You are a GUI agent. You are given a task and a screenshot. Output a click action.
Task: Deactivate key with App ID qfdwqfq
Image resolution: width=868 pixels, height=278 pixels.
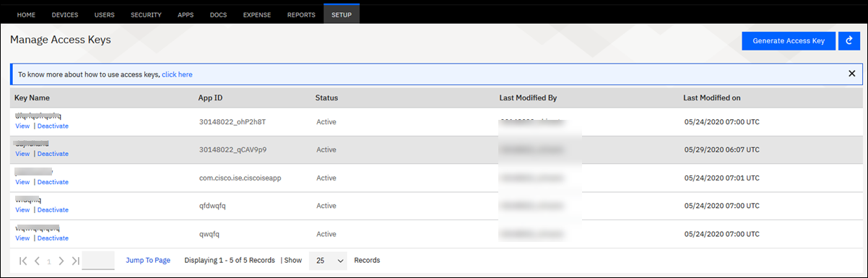click(53, 210)
